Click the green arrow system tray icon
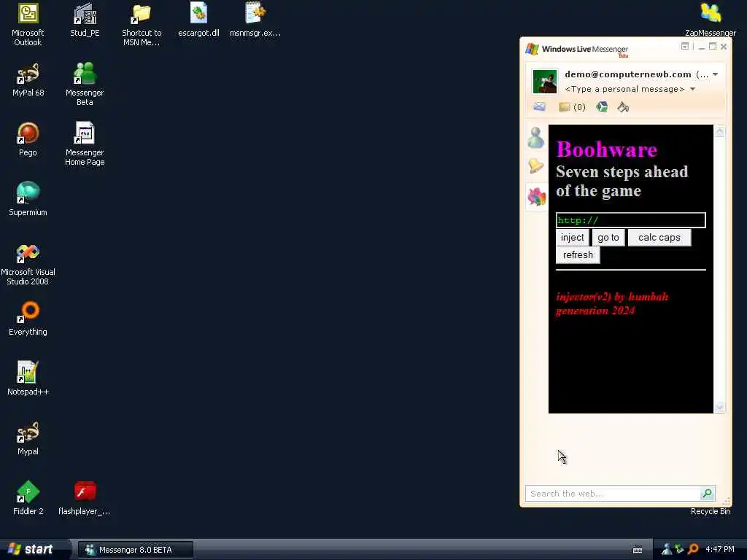 click(679, 550)
